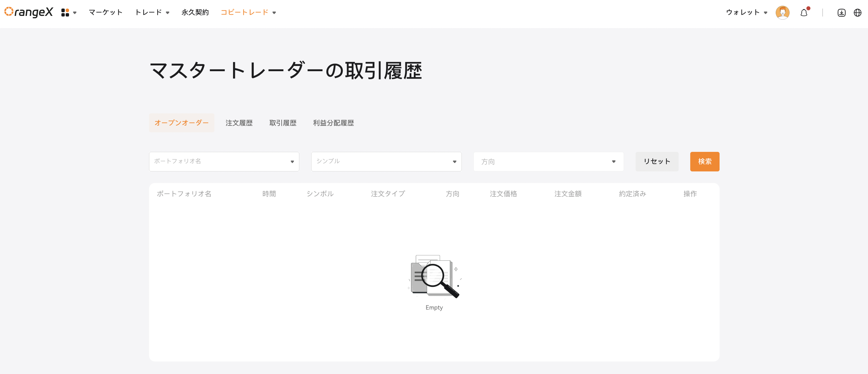Click the 方向 column header
Viewport: 868px width, 374px height.
(452, 194)
